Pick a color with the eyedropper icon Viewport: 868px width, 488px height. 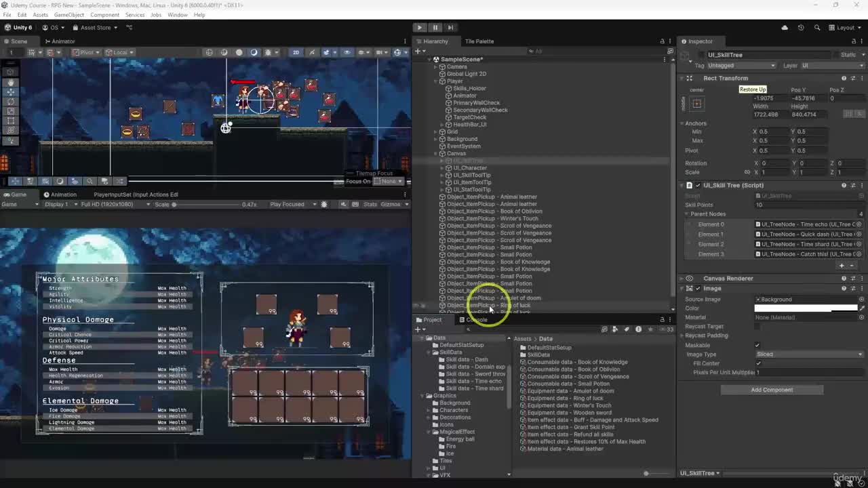click(x=861, y=308)
